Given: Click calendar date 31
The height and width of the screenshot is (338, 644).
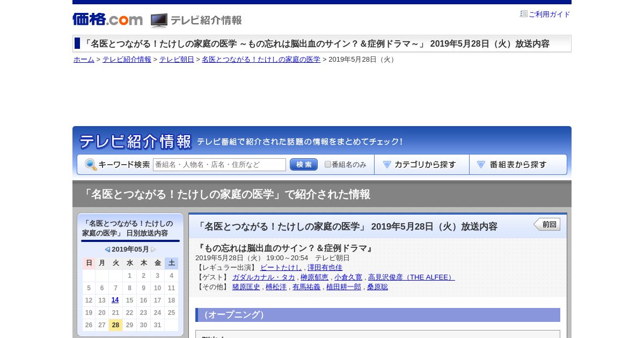Looking at the screenshot, I should [157, 325].
